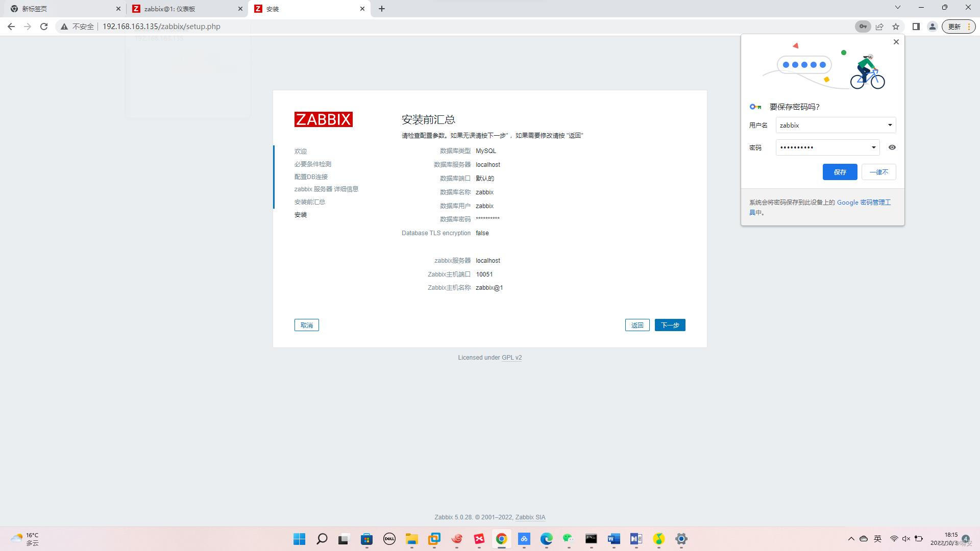Click the 更新 browser update button
The height and width of the screenshot is (551, 980).
tap(958, 27)
